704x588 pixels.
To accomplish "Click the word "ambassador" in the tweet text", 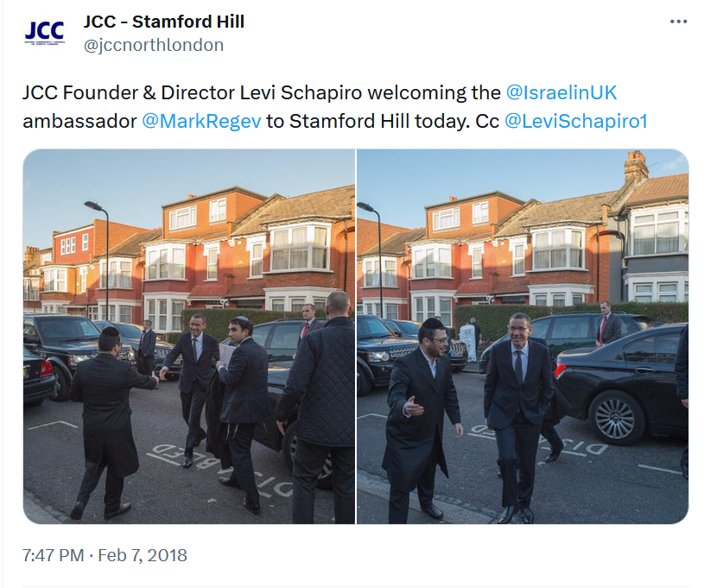I will (x=80, y=121).
